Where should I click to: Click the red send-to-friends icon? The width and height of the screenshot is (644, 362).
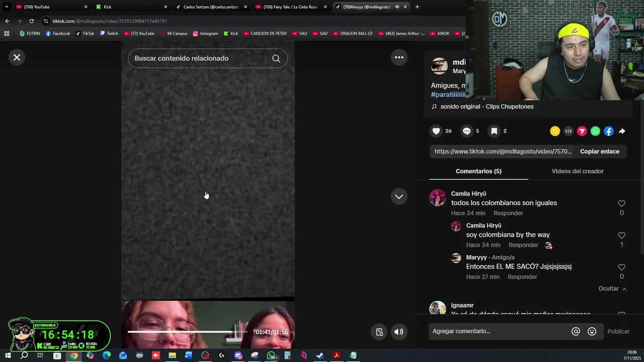coord(582,131)
